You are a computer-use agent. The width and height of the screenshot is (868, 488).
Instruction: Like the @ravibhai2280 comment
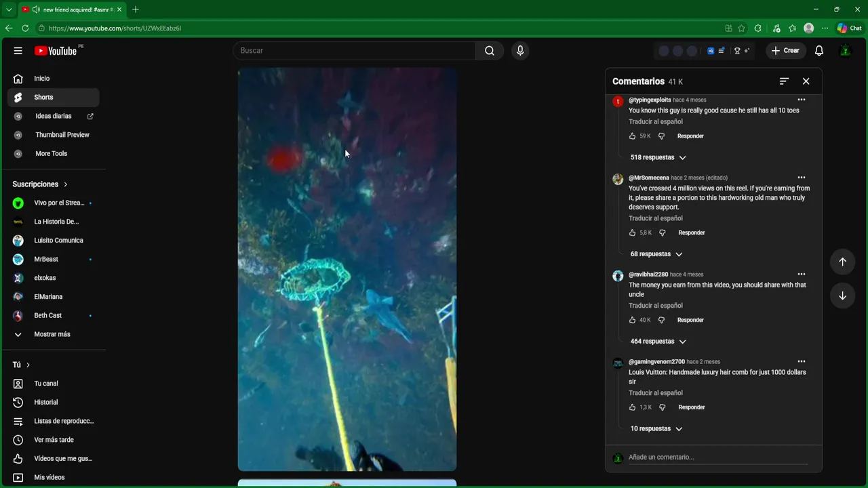tap(633, 320)
